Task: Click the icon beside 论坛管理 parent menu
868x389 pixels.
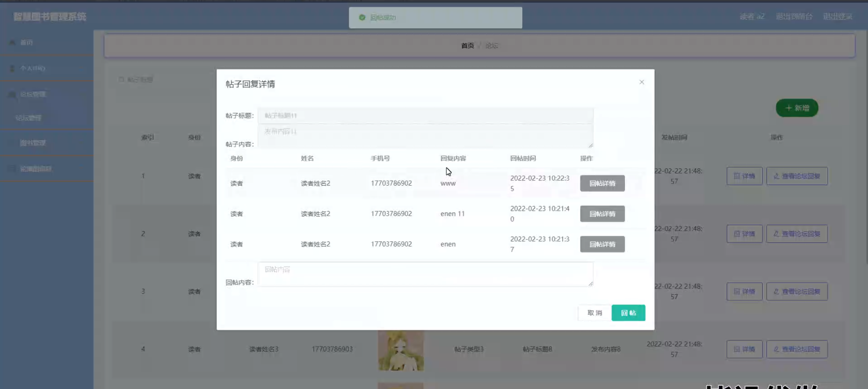Action: (x=12, y=94)
